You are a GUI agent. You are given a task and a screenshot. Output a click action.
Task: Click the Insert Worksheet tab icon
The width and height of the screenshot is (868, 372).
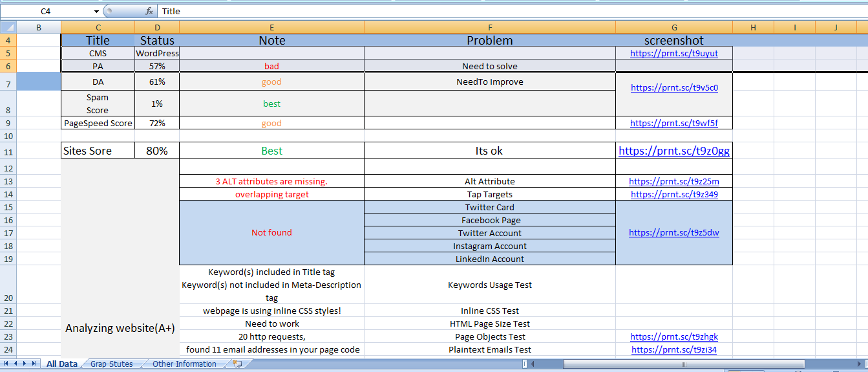point(237,364)
